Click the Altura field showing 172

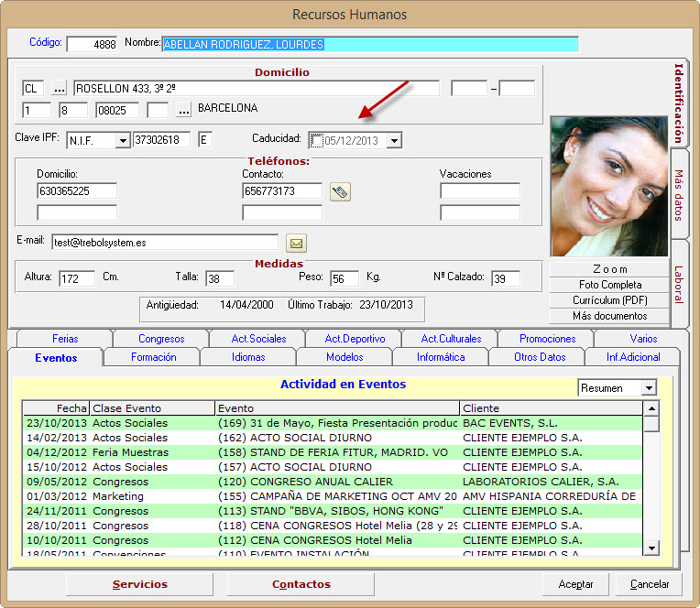(x=77, y=278)
